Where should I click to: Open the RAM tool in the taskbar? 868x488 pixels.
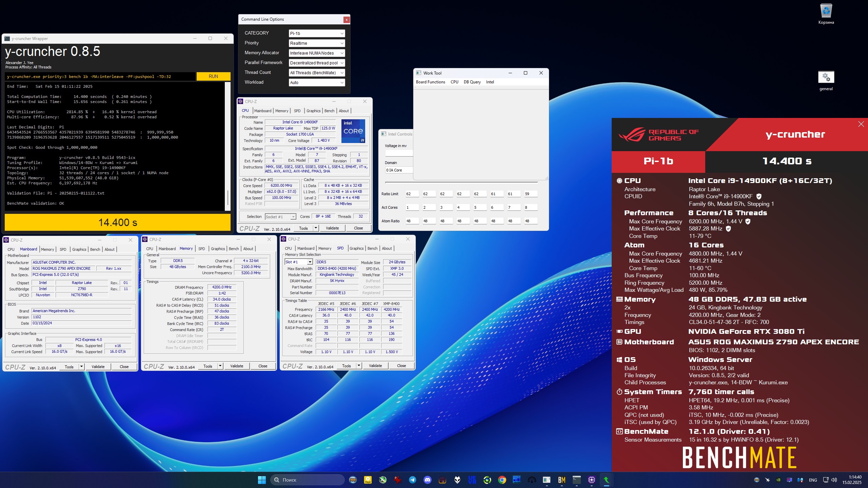pyautogui.click(x=353, y=480)
